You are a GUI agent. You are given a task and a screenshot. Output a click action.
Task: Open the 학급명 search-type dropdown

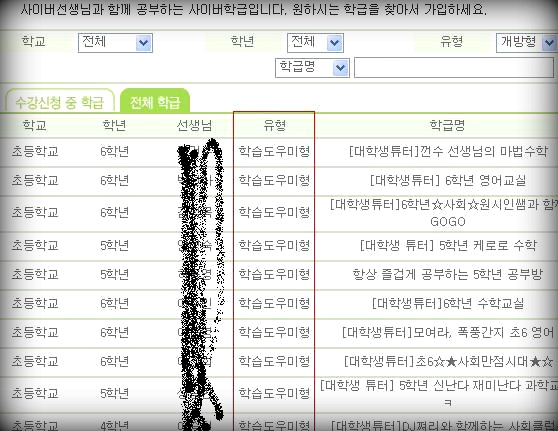click(312, 68)
